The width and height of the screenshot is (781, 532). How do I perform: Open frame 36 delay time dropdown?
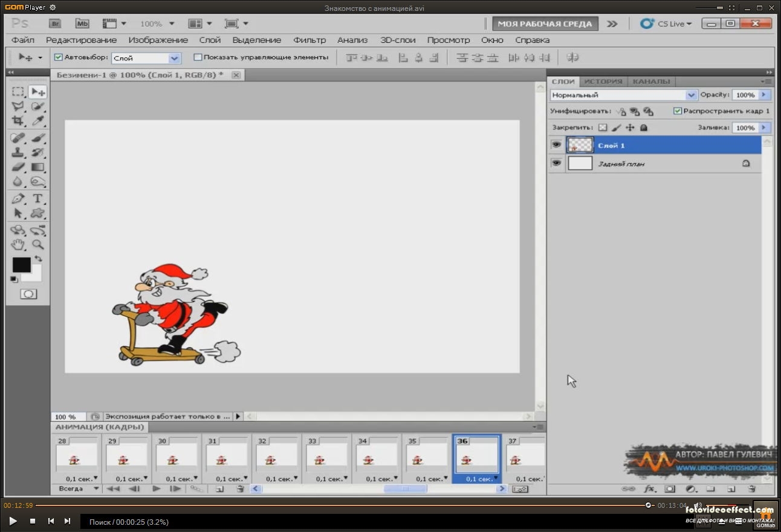[495, 479]
